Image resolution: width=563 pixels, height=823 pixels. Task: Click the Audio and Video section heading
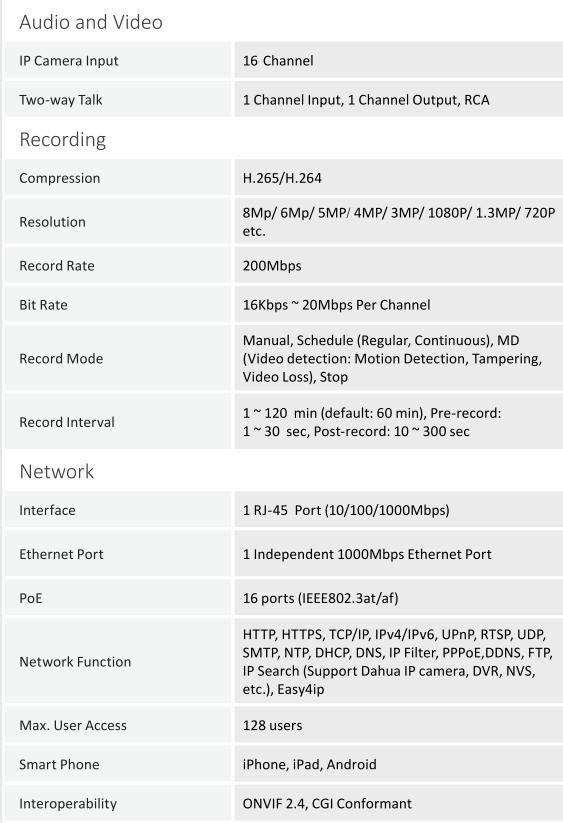pyautogui.click(x=91, y=22)
